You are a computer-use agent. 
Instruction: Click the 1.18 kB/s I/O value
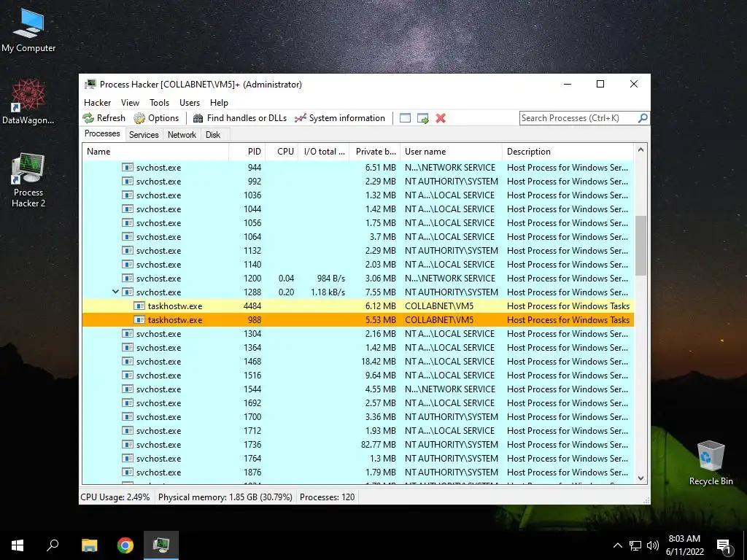[328, 292]
